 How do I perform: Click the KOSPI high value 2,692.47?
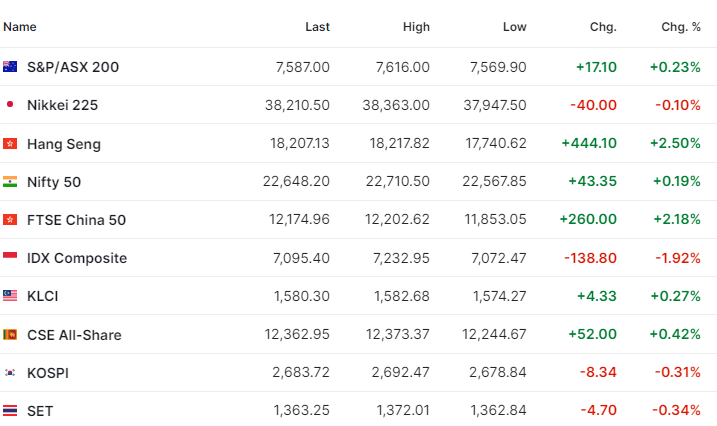click(x=401, y=372)
